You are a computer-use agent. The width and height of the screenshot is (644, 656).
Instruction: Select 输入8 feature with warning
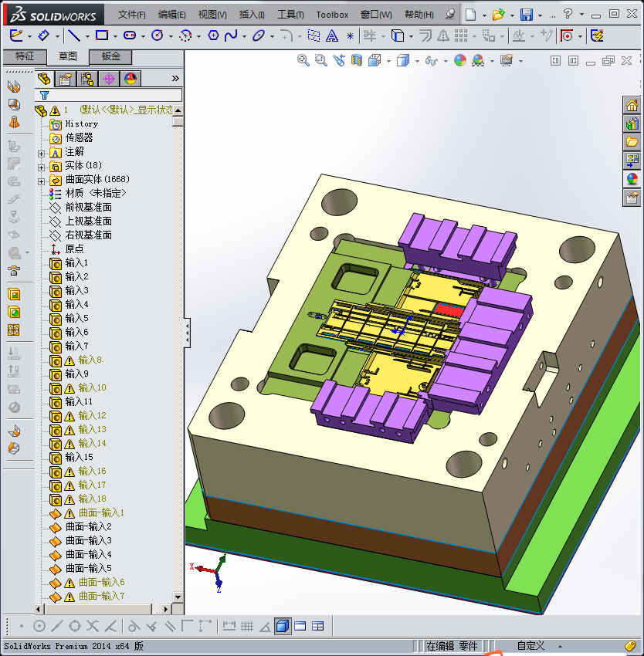[x=90, y=360]
